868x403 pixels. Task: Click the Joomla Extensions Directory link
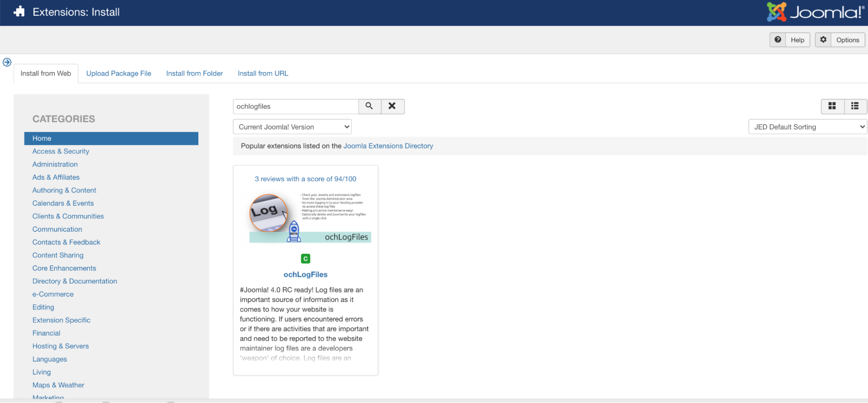388,146
